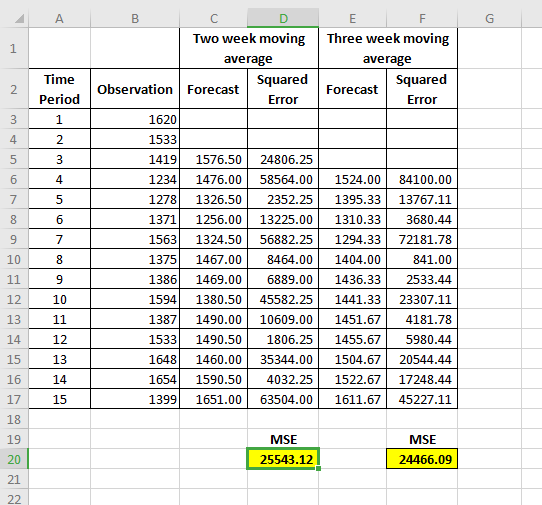Select column C header
The width and height of the screenshot is (542, 505).
(x=214, y=18)
